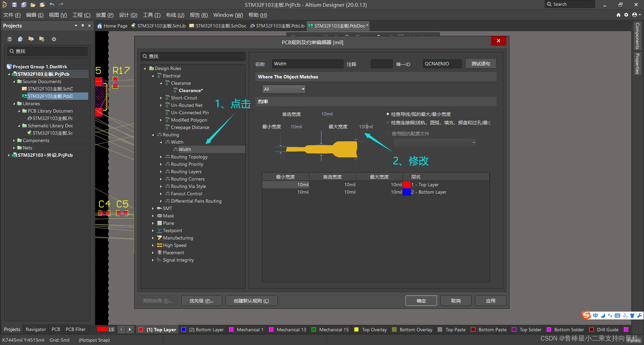This screenshot has width=644, height=345.
Task: Click the search magnifier in the rules dialog
Action: pos(145,56)
